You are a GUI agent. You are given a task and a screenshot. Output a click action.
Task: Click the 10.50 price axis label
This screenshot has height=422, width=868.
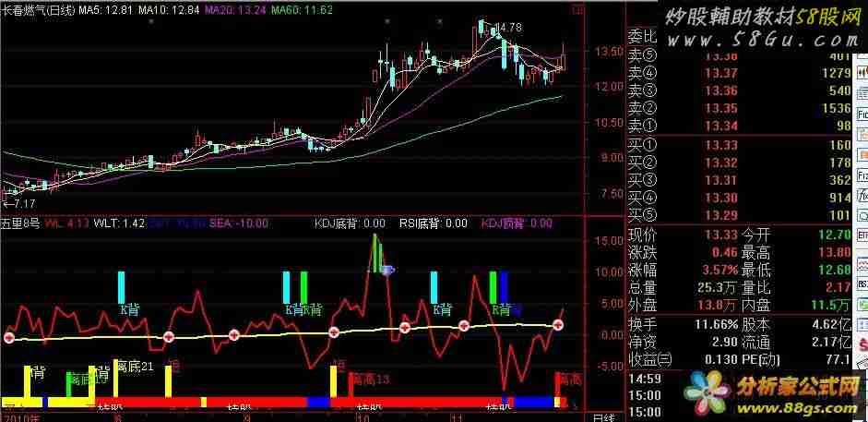(x=609, y=123)
